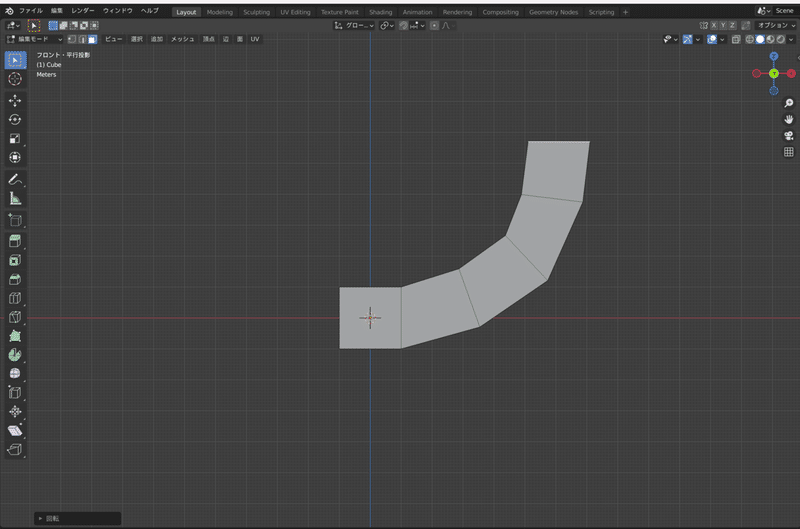This screenshot has width=800, height=529.
Task: Toggle Y axis mirror
Action: pos(723,26)
